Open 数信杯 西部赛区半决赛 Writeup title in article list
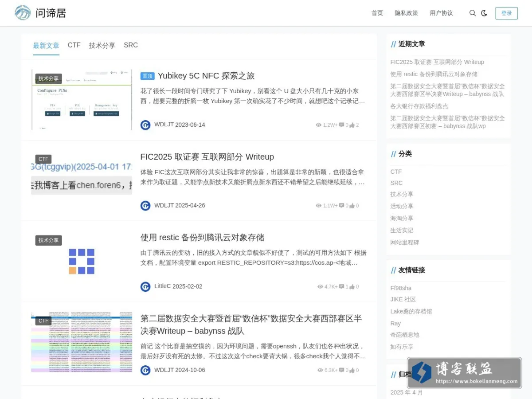Screen dimensions: 532x399 [251, 325]
